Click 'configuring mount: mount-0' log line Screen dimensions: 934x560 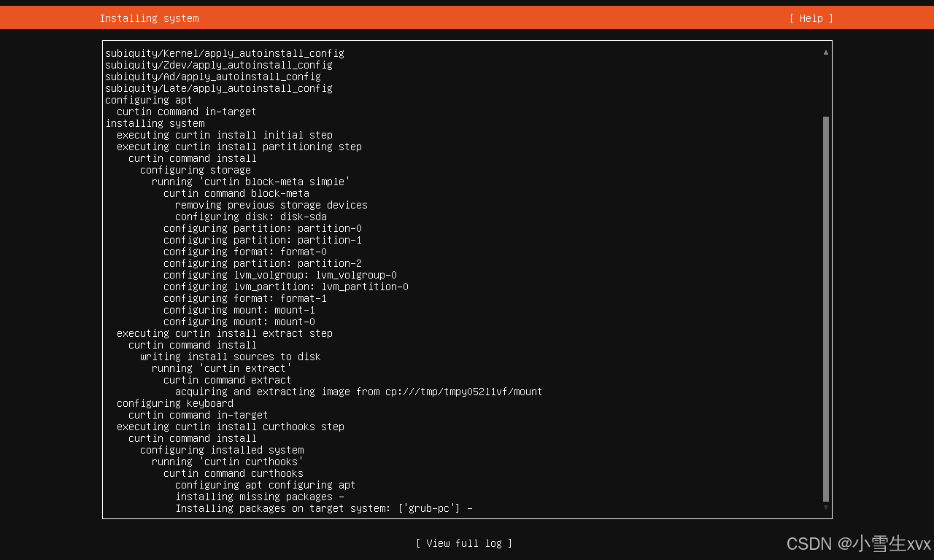(239, 322)
